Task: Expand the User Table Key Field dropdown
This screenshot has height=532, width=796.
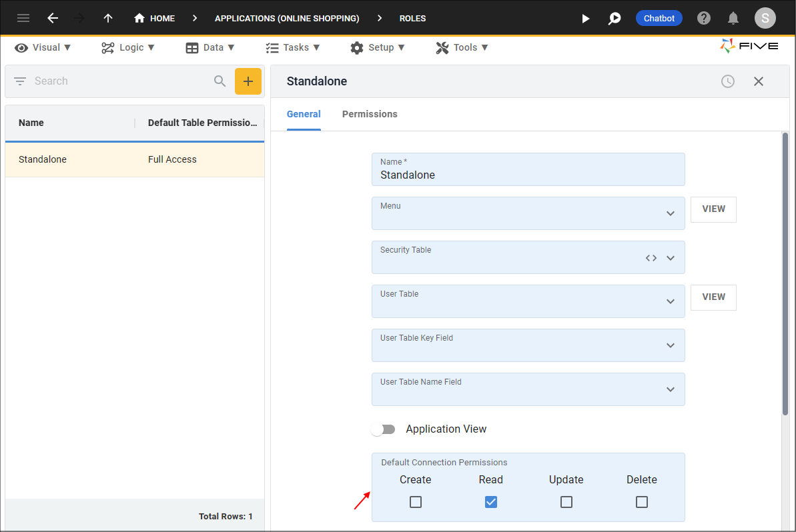Action: point(671,345)
